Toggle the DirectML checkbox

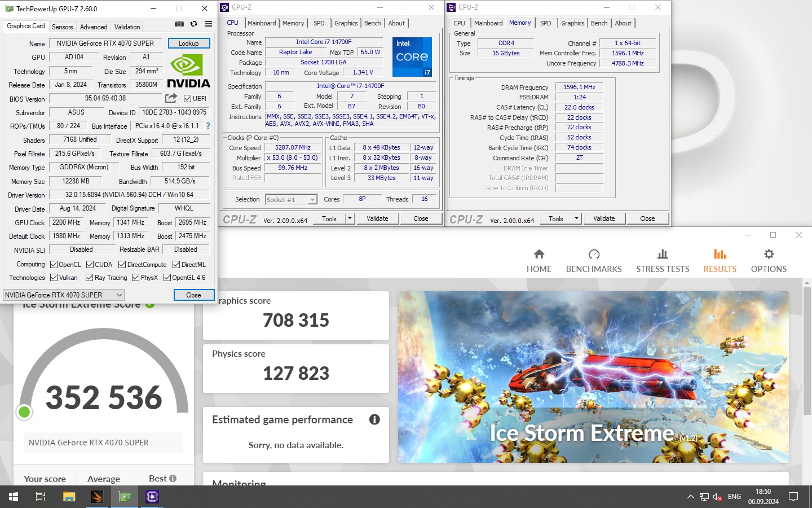click(x=176, y=264)
